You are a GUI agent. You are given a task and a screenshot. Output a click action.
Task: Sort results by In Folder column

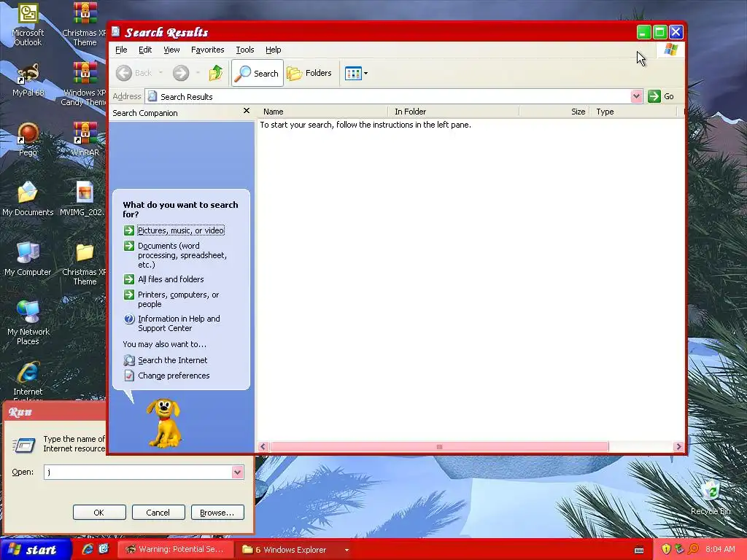tap(454, 112)
